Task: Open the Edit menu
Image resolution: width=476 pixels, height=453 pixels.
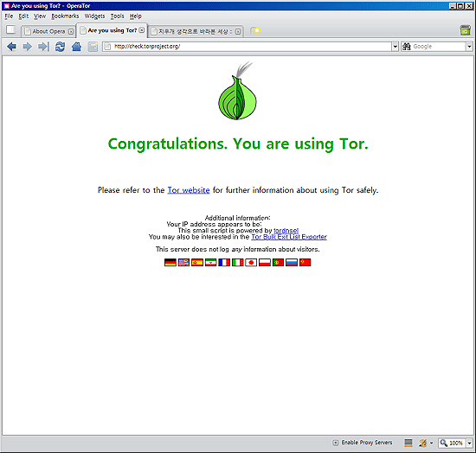Action: pos(23,16)
